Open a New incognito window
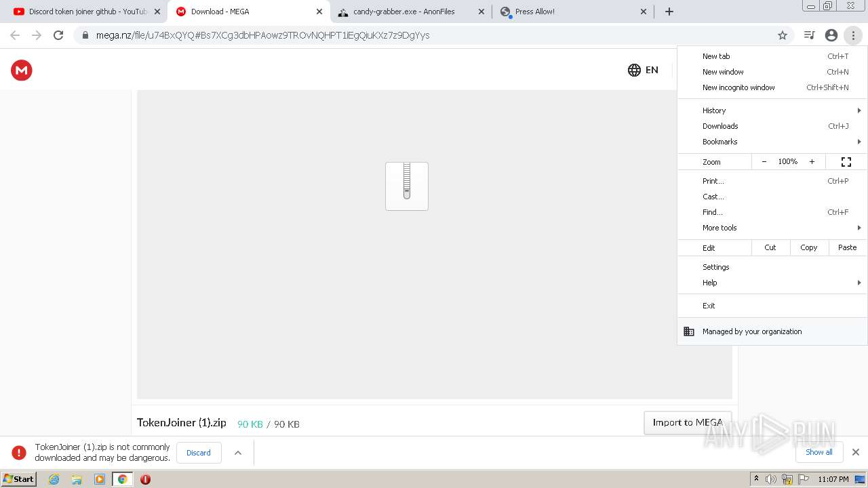This screenshot has height=488, width=868. (772, 87)
